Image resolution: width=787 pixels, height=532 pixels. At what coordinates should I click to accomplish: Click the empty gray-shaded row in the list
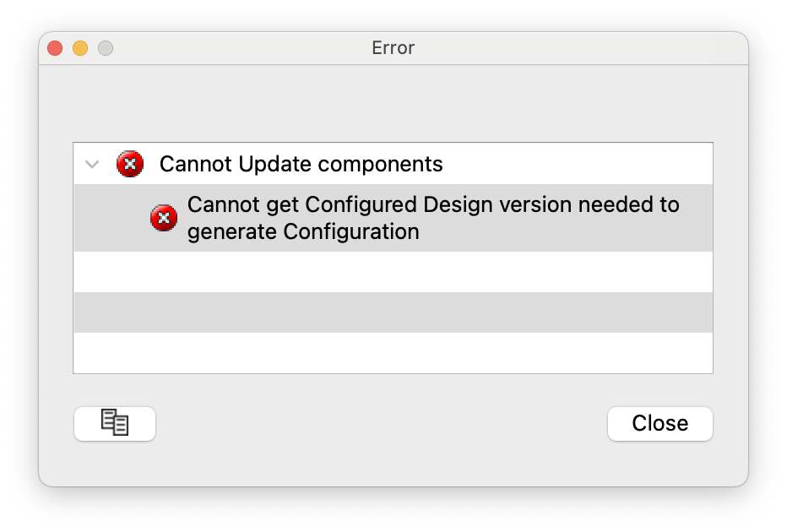(393, 312)
